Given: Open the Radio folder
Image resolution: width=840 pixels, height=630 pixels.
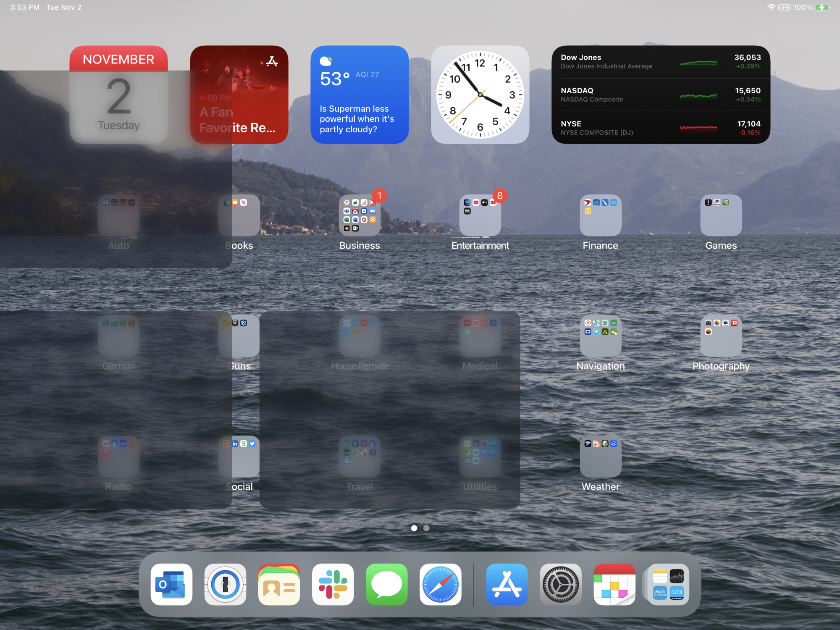Looking at the screenshot, I should (118, 456).
